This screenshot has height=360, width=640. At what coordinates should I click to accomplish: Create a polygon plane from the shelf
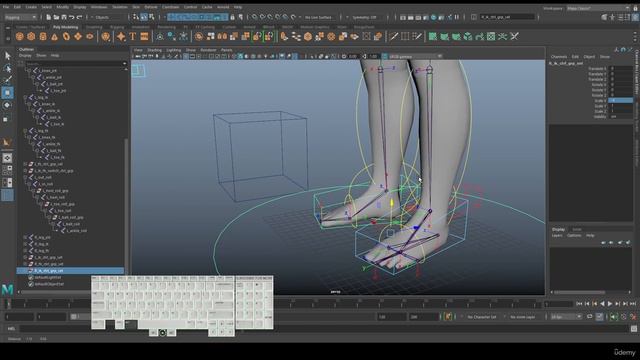(78, 37)
